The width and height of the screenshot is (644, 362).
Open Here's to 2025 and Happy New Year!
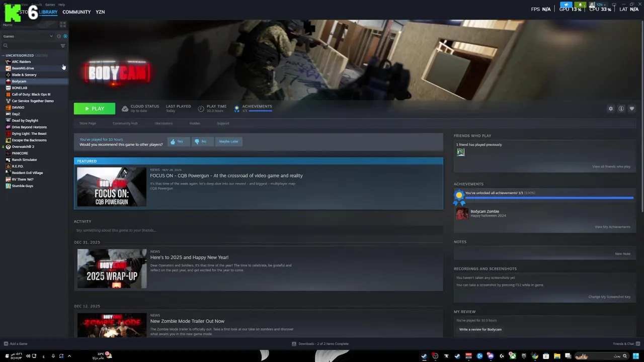point(189,257)
